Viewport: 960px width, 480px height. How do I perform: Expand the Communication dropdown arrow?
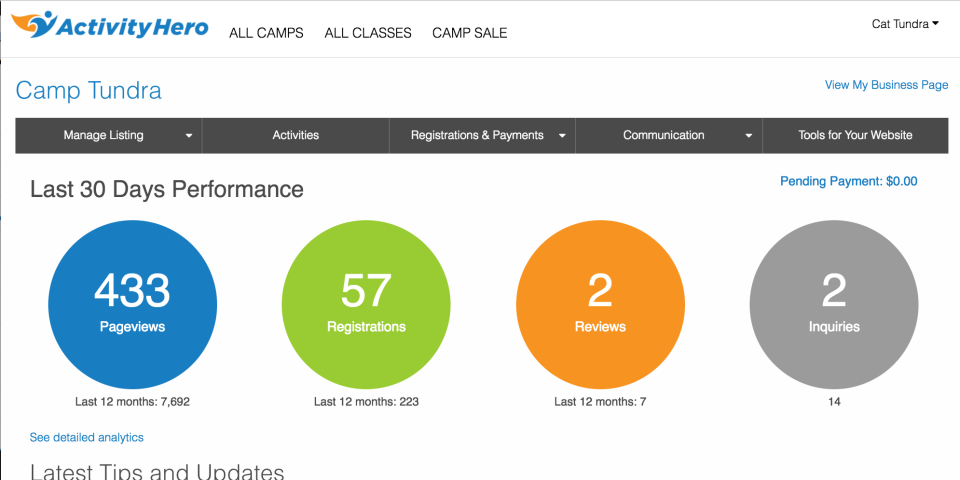(749, 136)
